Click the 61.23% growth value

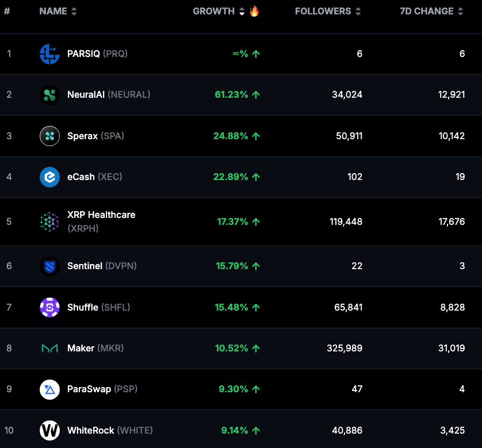pos(231,95)
